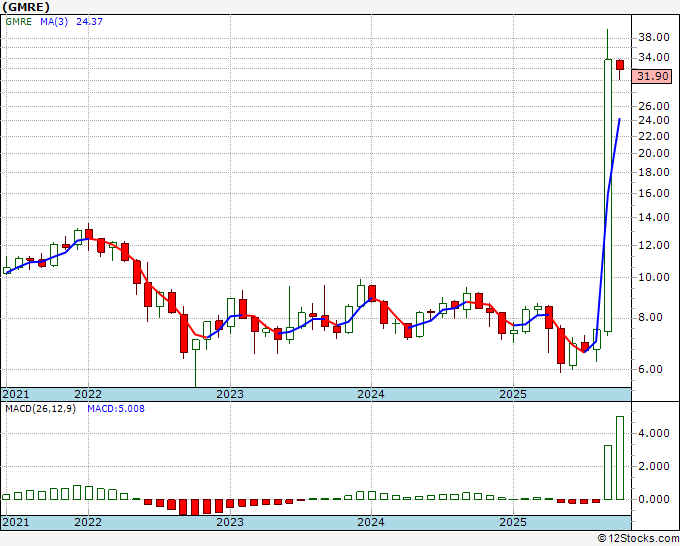Click 2022 on the price chart timeline

coord(88,394)
